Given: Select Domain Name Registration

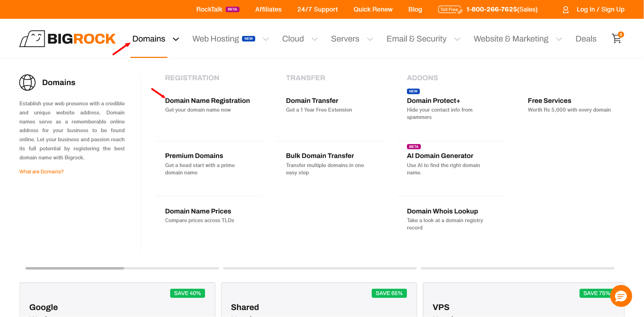Looking at the screenshot, I should pyautogui.click(x=207, y=101).
